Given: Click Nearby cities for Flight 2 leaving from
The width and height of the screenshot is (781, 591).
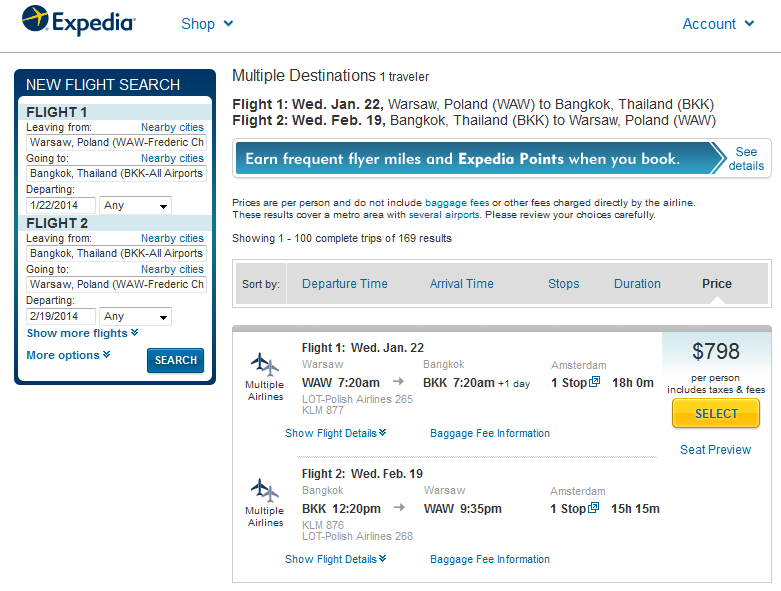Looking at the screenshot, I should [x=172, y=238].
